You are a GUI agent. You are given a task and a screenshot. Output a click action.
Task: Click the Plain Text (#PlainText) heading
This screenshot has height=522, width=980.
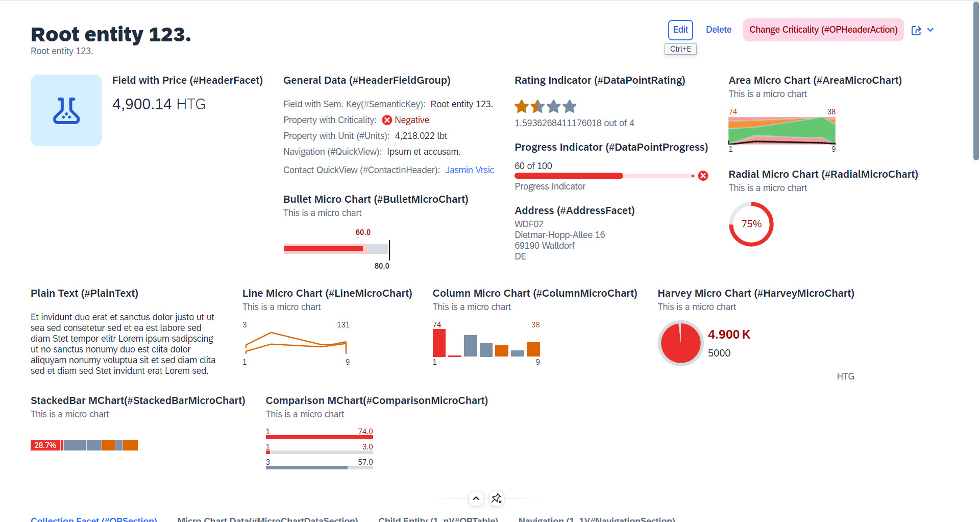click(x=84, y=293)
